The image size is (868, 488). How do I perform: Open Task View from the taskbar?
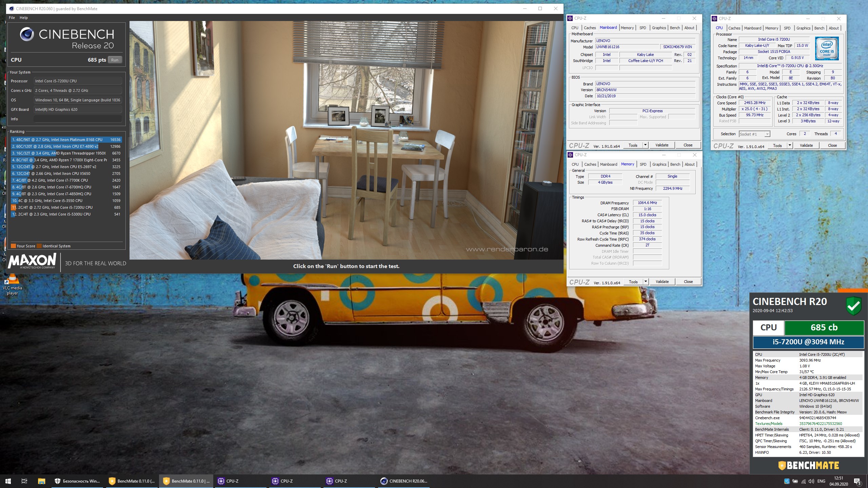point(24,481)
